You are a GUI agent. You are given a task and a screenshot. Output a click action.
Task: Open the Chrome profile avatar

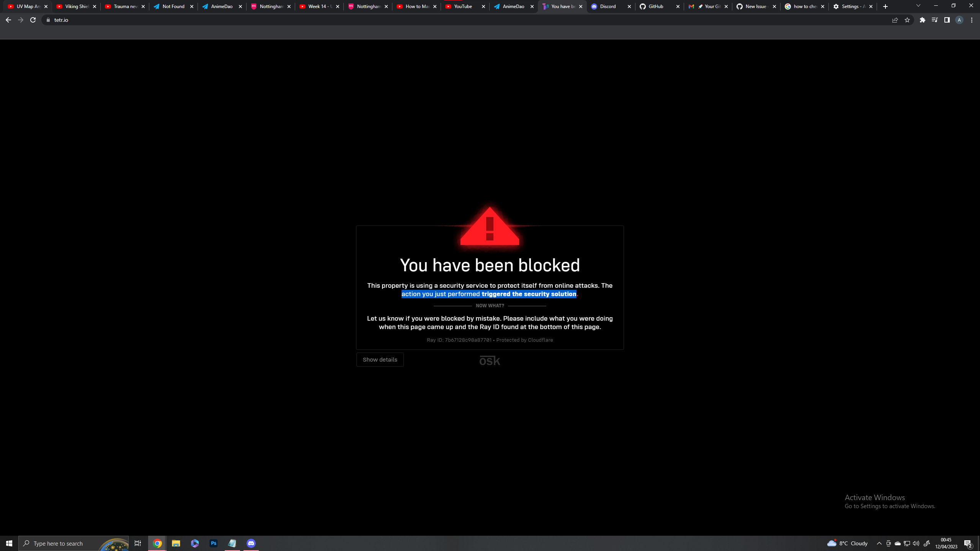pyautogui.click(x=959, y=20)
